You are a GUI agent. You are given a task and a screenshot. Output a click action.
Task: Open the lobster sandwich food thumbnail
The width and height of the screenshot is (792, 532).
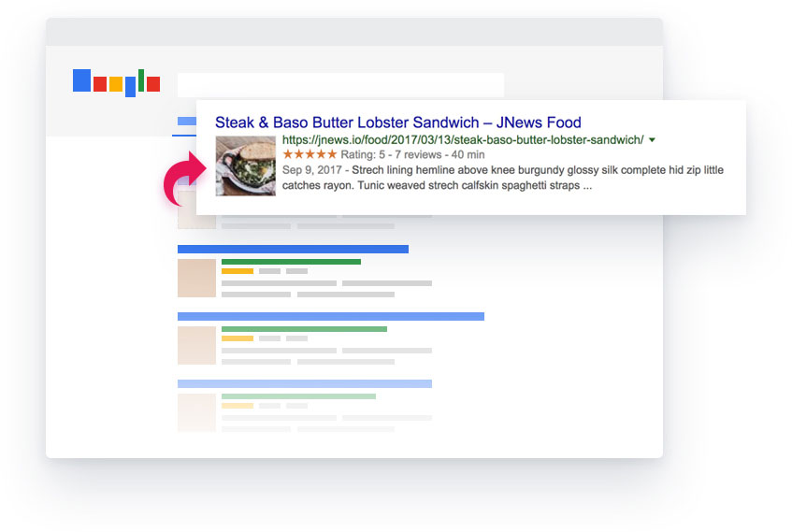pyautogui.click(x=245, y=166)
